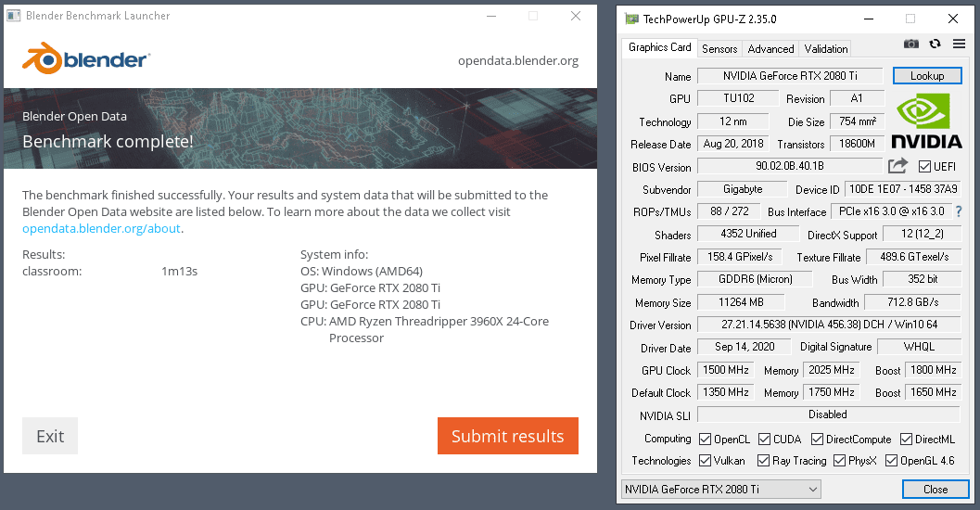Toggle the OpenGL 4.6 checkbox

891,461
